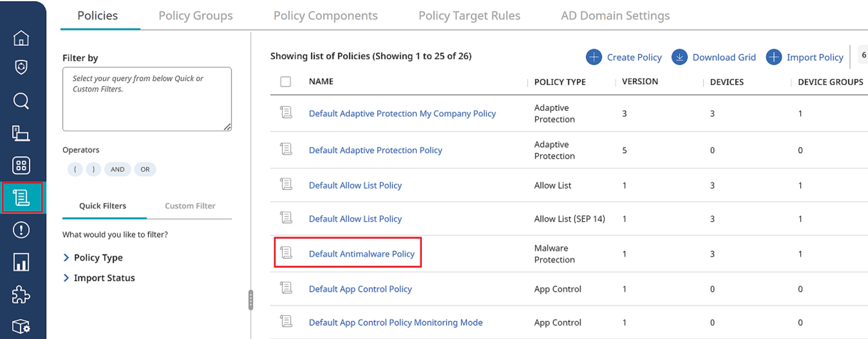868x339 pixels.
Task: Switch to the Policy Groups tab
Action: coord(195,15)
